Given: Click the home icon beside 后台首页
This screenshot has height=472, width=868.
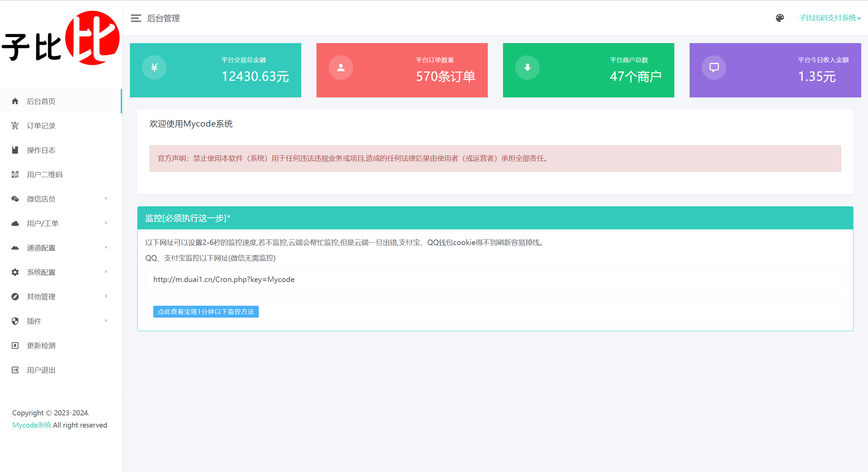Looking at the screenshot, I should 15,101.
